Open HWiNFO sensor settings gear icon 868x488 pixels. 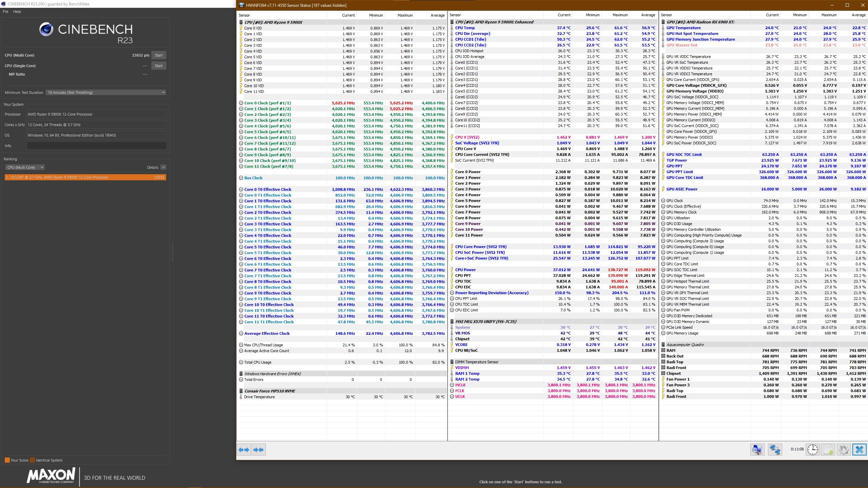coord(844,450)
